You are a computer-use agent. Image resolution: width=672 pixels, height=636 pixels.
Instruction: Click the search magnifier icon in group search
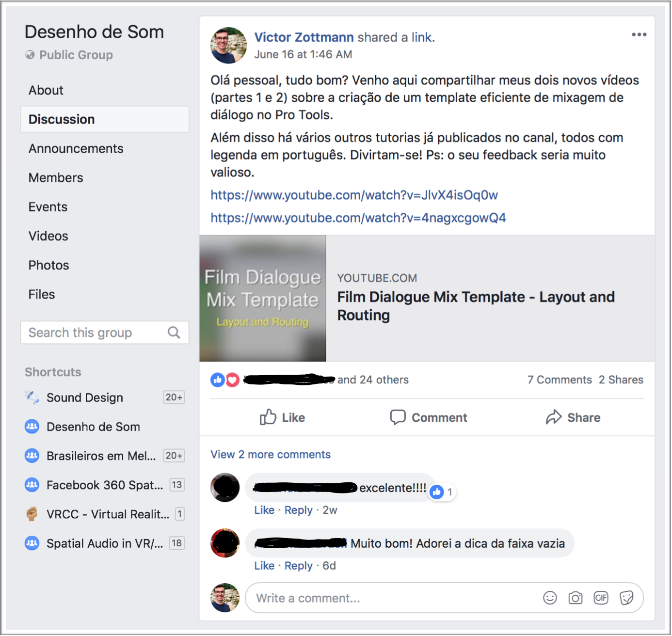pyautogui.click(x=174, y=333)
